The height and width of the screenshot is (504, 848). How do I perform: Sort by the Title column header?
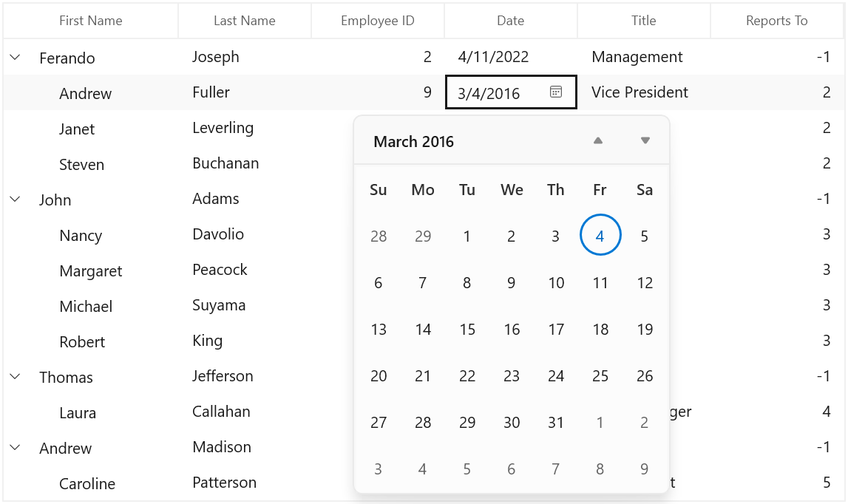point(643,21)
